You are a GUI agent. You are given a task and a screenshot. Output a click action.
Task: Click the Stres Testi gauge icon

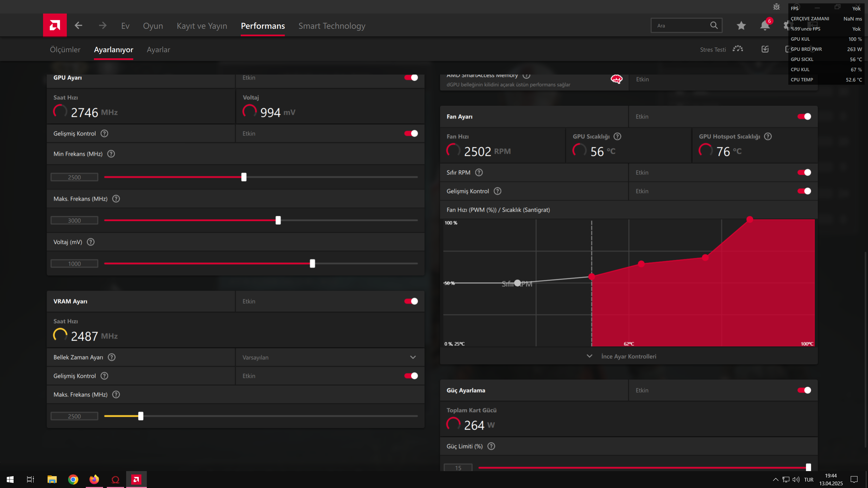[738, 49]
